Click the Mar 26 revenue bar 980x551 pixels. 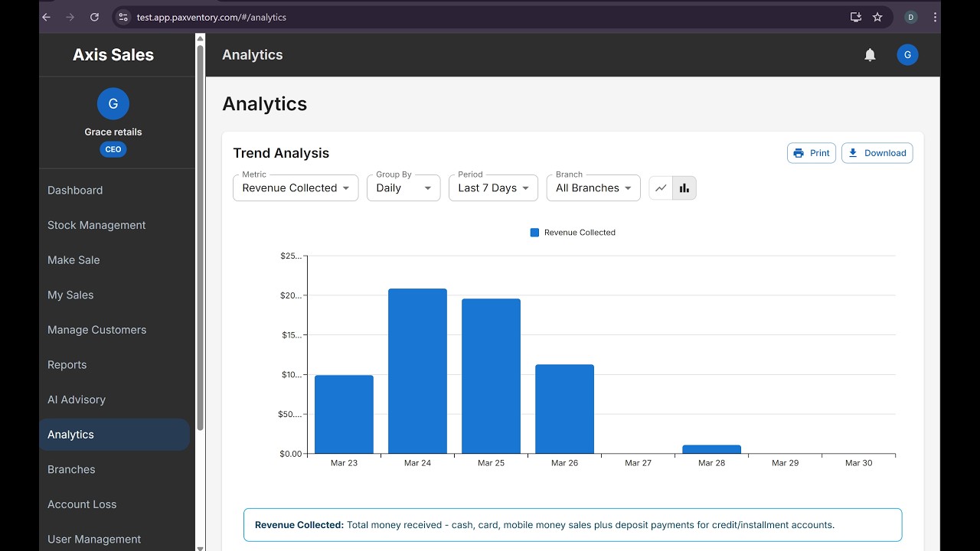[564, 409]
